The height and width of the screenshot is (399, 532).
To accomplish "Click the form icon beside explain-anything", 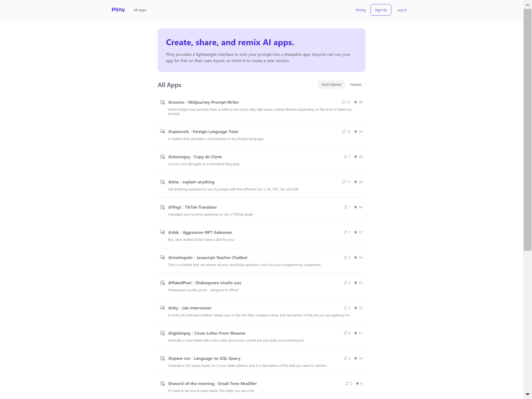I will [x=162, y=182].
